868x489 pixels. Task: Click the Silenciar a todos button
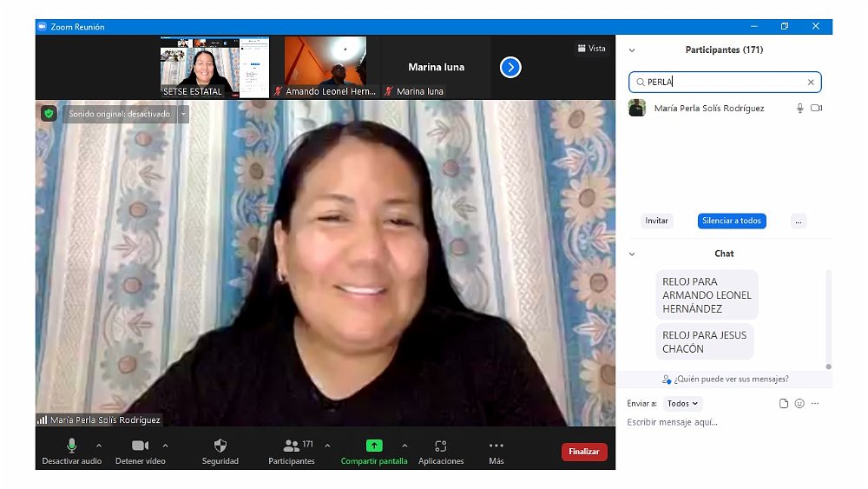732,221
